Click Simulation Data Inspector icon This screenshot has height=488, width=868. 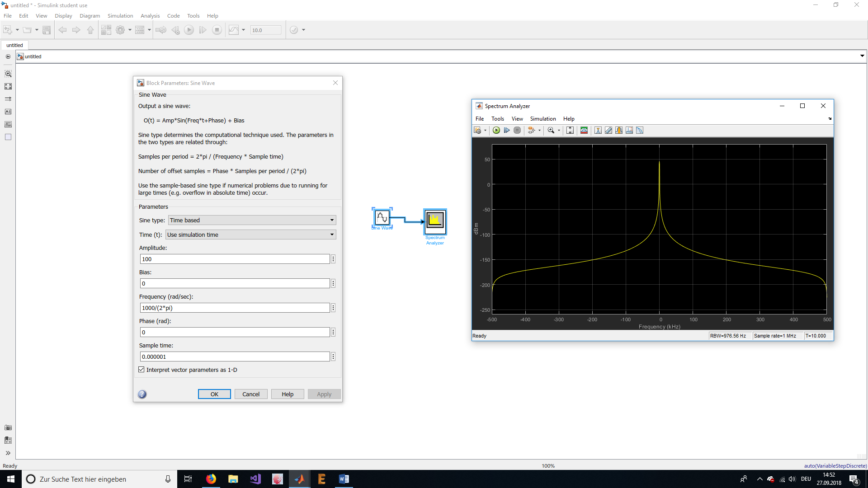pyautogui.click(x=234, y=30)
